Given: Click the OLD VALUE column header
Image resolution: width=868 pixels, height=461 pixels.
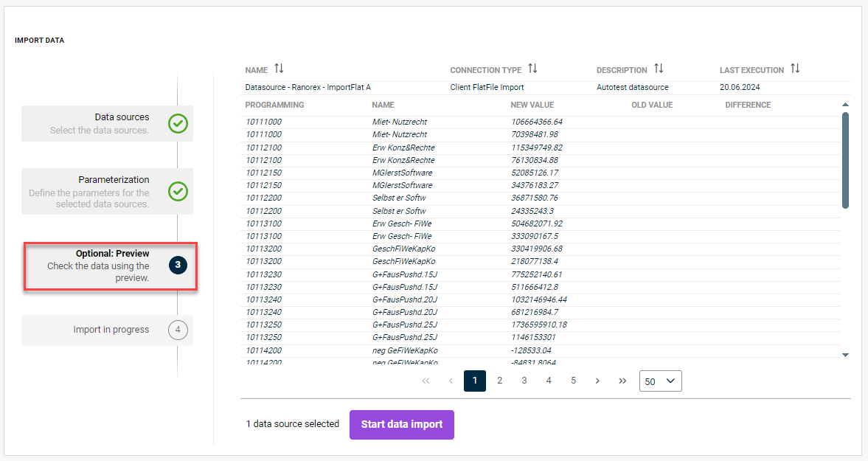Looking at the screenshot, I should [x=652, y=105].
